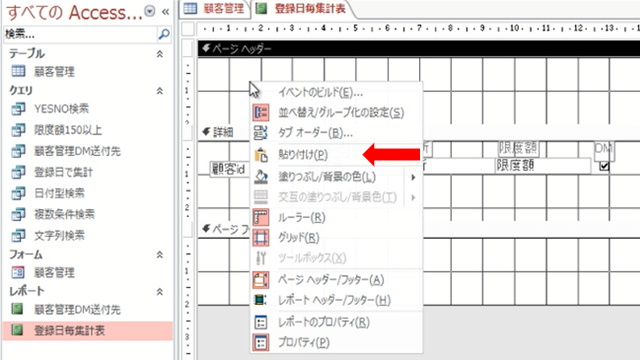The image size is (640, 360).
Task: Click the fill/background color bucket icon
Action: tap(261, 177)
